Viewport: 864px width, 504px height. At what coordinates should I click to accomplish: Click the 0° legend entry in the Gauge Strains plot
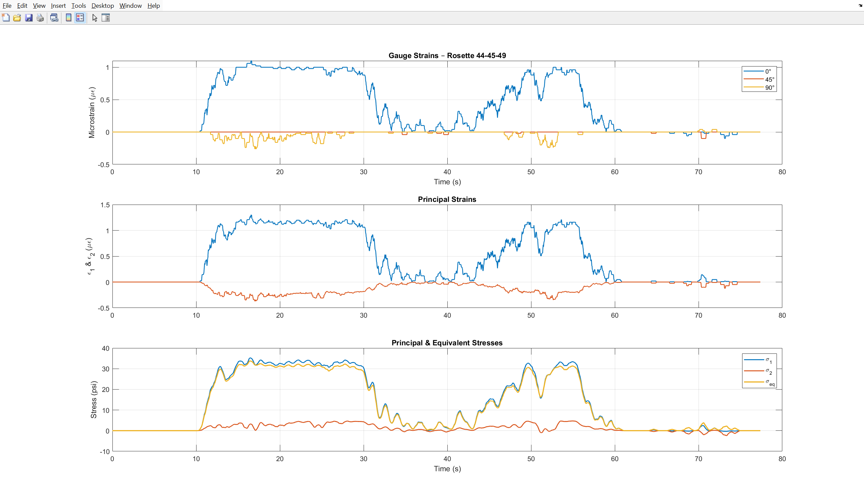click(759, 71)
